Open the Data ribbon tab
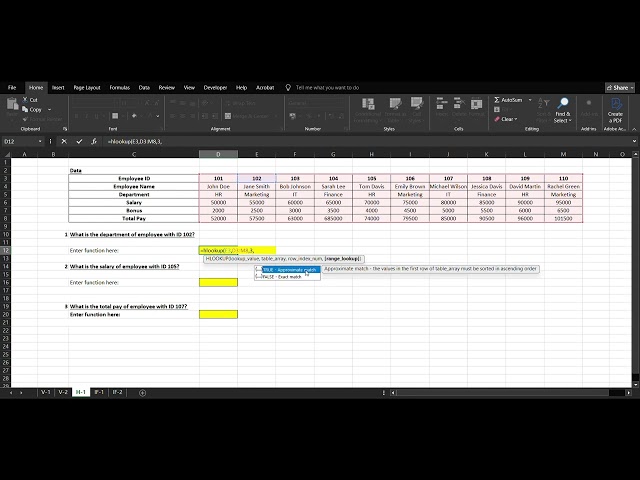640x480 pixels. coord(144,87)
